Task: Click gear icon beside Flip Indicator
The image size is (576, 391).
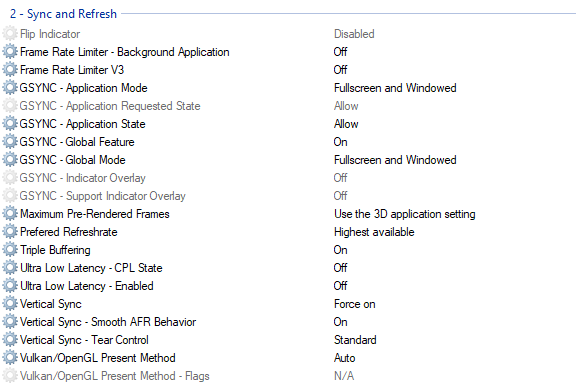Action: pyautogui.click(x=10, y=34)
